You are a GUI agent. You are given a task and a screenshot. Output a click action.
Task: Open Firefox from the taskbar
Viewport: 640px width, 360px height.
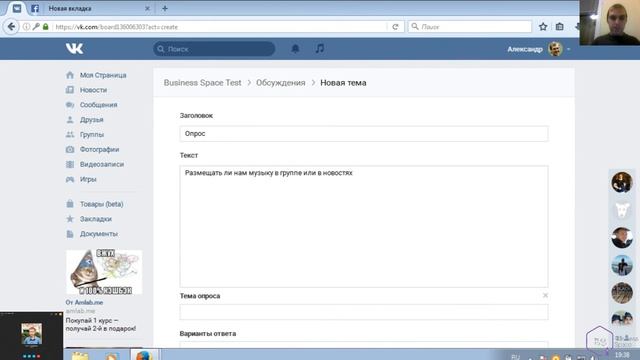(144, 354)
